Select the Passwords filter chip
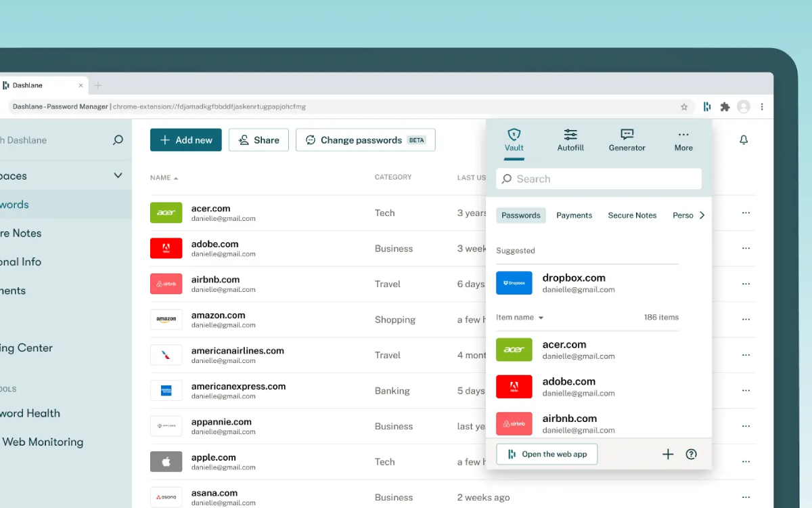The image size is (812, 508). click(521, 215)
